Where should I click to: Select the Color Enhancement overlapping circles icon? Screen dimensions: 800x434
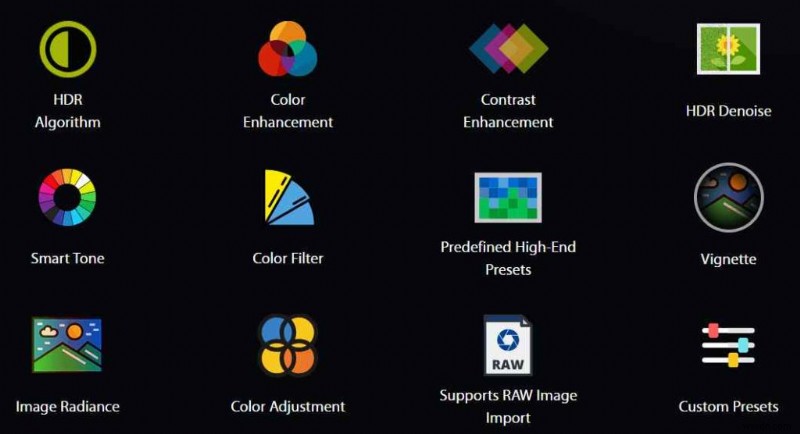288,49
